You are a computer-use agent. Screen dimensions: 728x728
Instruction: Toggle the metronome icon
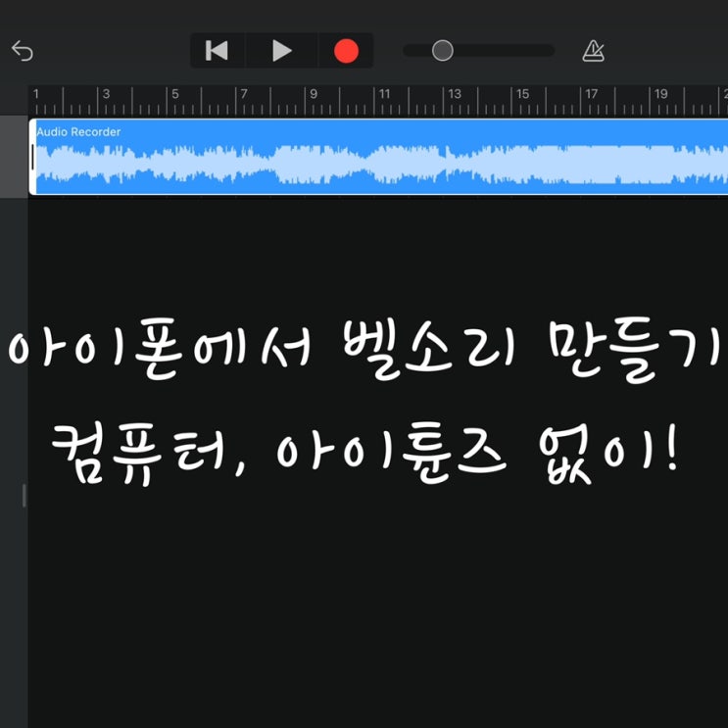[594, 51]
